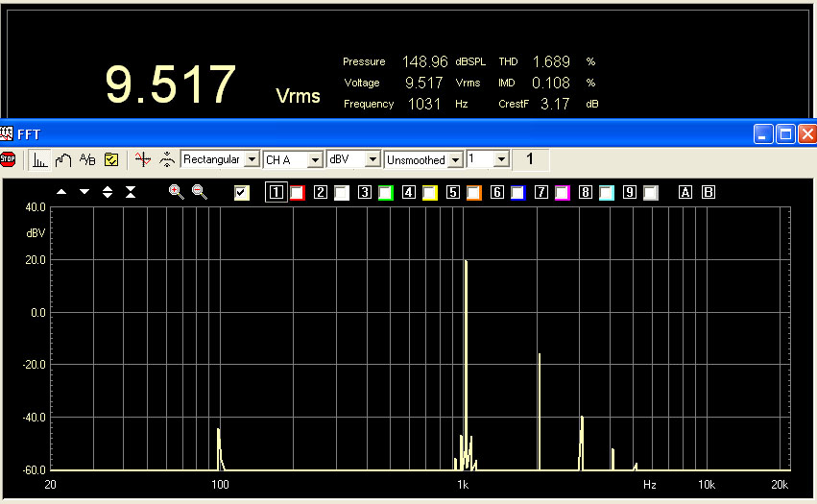
Task: Click the zoom out magnifier
Action: [x=199, y=192]
